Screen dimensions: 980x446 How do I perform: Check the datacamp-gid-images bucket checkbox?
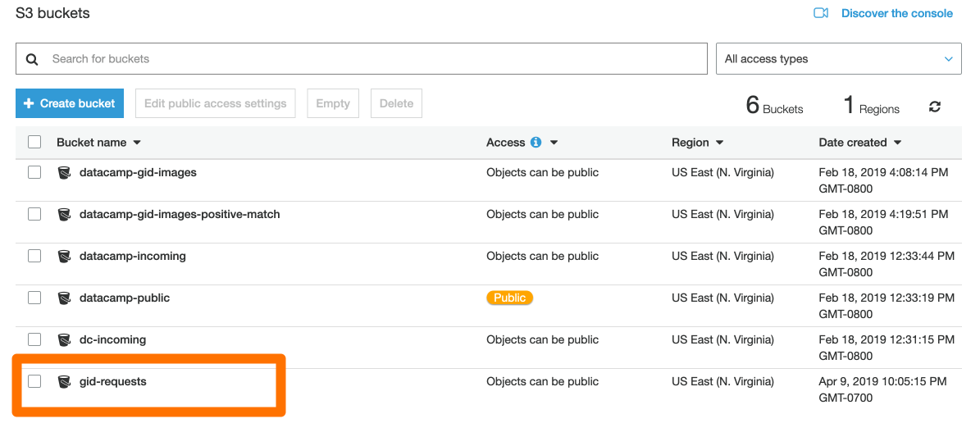34,172
